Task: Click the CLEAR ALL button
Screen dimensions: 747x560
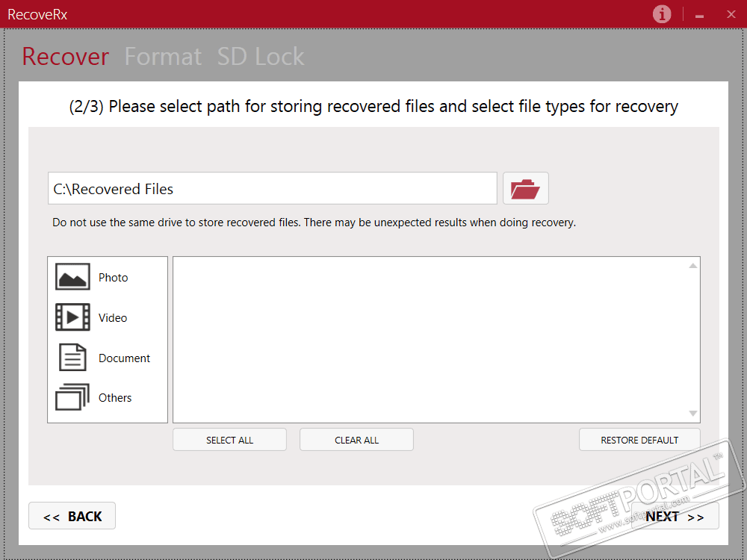Action: pos(356,440)
